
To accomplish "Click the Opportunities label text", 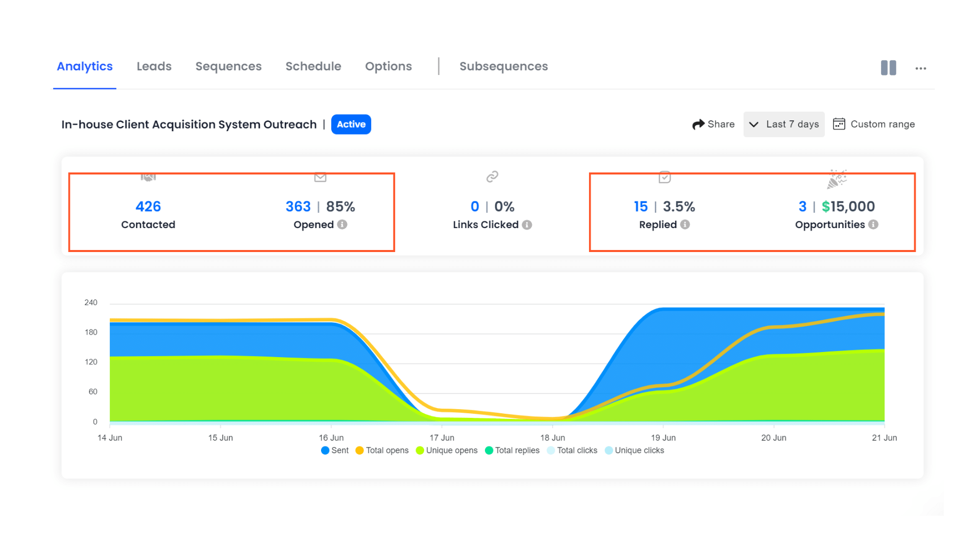I will click(x=830, y=225).
